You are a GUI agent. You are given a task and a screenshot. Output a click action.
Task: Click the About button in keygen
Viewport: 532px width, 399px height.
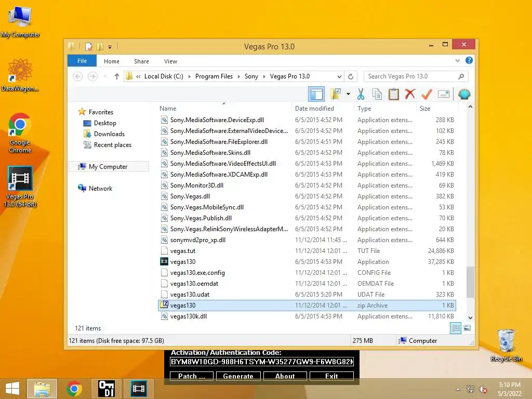click(285, 376)
